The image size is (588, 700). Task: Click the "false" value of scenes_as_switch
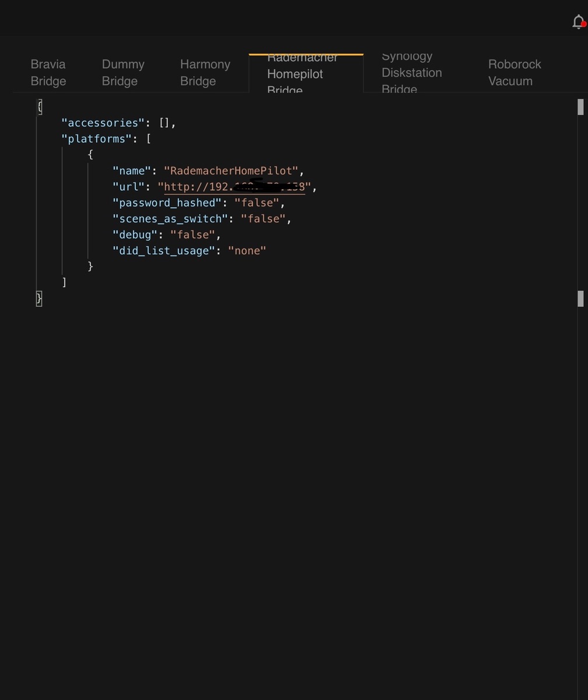(262, 219)
